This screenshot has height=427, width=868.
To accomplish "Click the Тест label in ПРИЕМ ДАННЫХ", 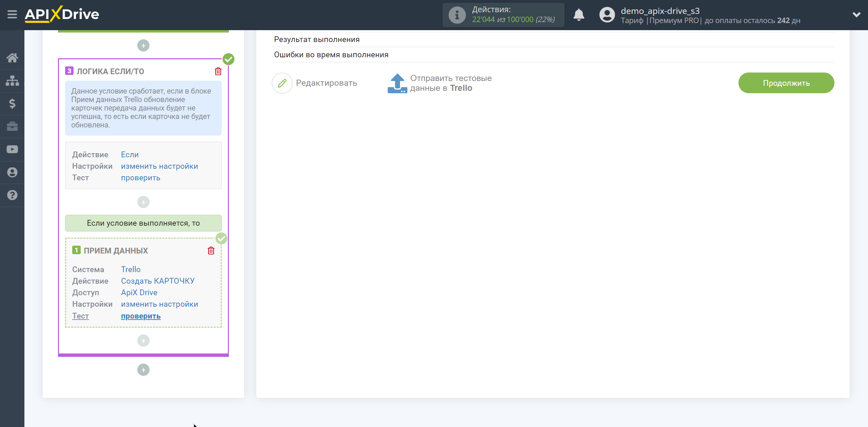I will click(x=80, y=316).
